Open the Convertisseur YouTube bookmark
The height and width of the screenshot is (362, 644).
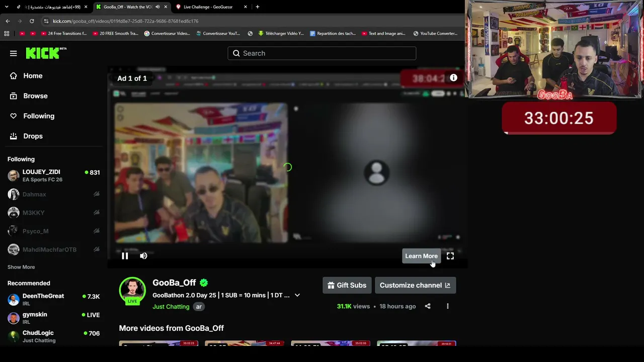tap(218, 34)
